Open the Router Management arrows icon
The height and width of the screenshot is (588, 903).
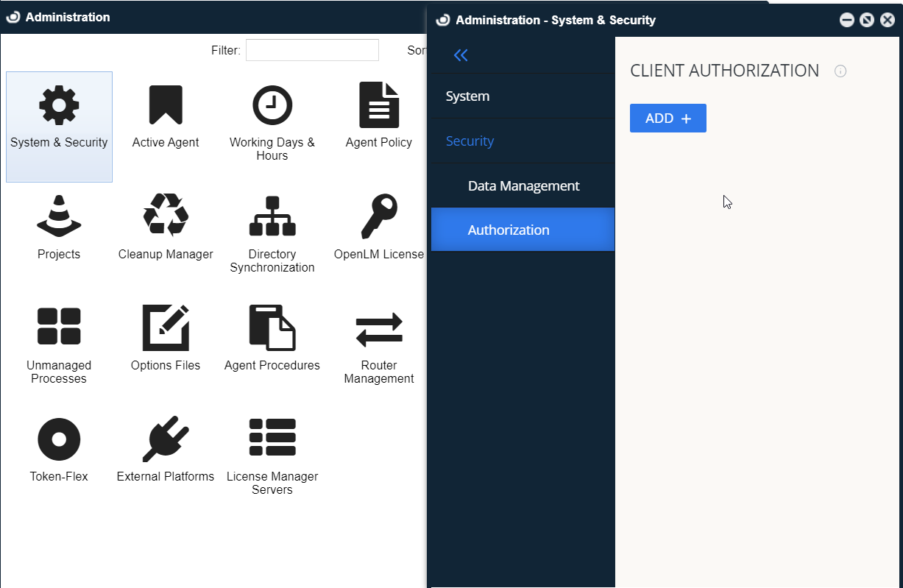379,329
